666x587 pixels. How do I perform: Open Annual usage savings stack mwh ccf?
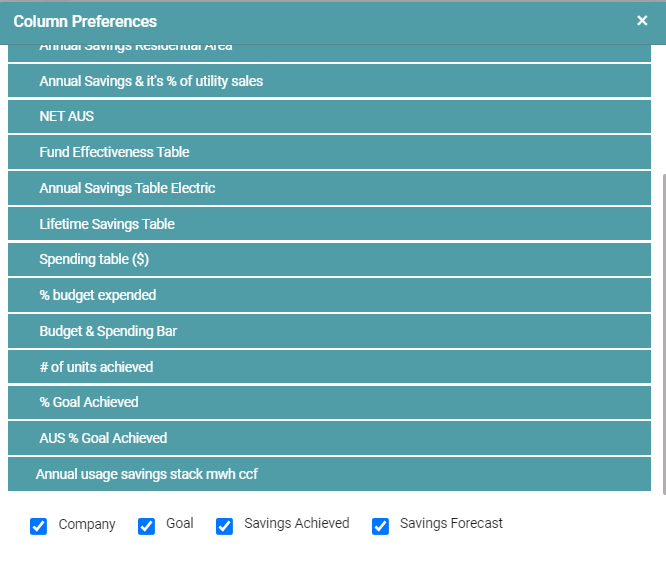click(329, 474)
